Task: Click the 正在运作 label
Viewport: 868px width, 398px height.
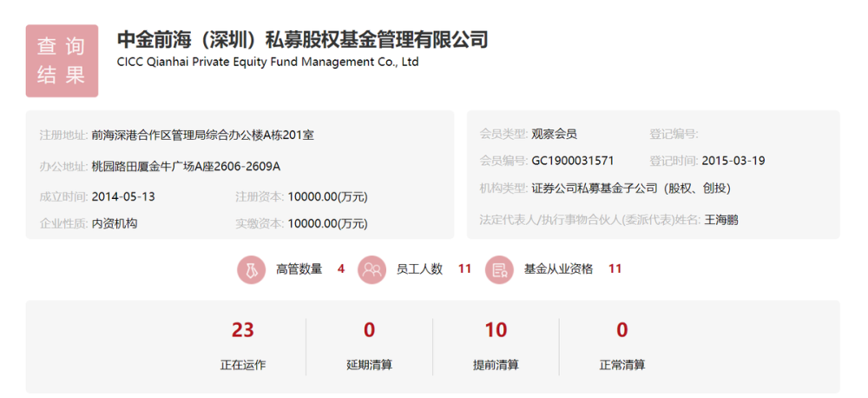Action: (242, 365)
